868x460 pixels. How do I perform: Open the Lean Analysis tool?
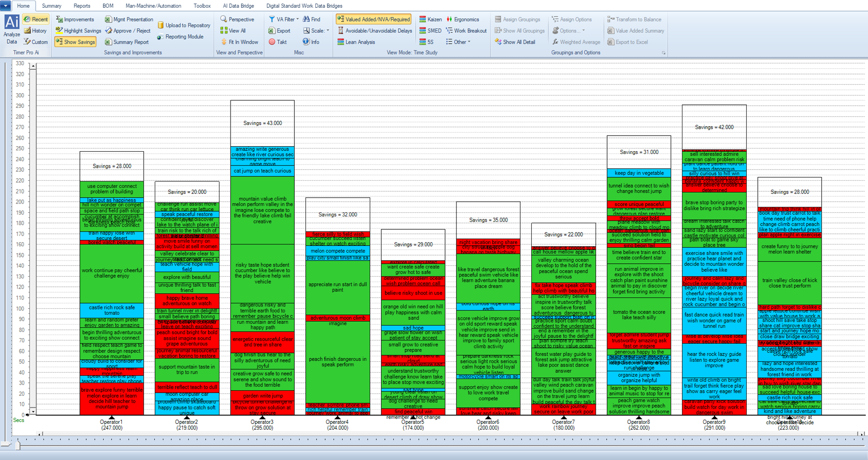pyautogui.click(x=356, y=42)
